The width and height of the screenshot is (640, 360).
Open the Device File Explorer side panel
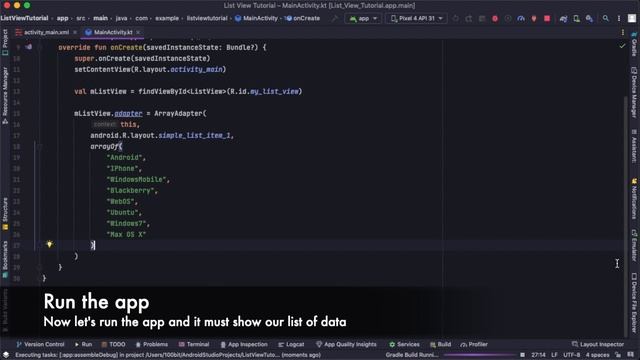click(634, 302)
